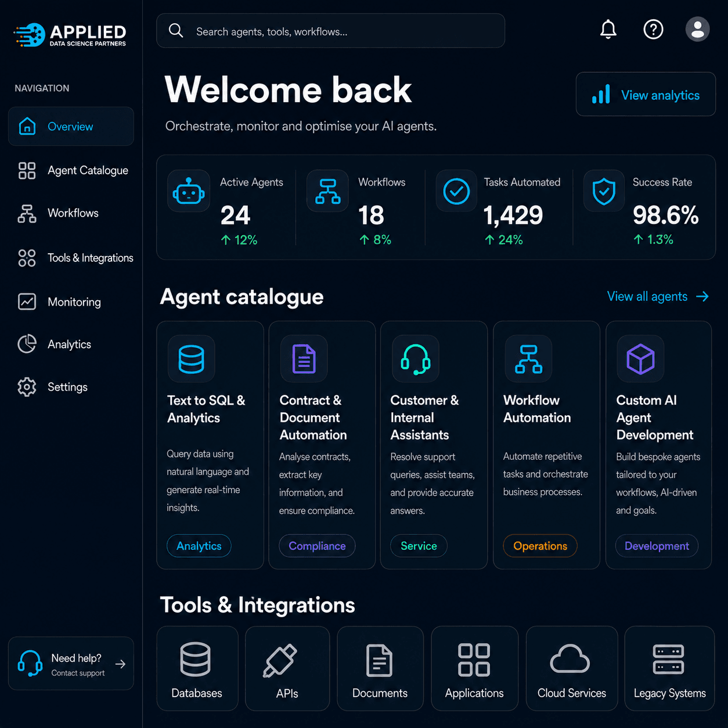Click the Welcome back heading
This screenshot has height=728, width=728.
pos(288,90)
